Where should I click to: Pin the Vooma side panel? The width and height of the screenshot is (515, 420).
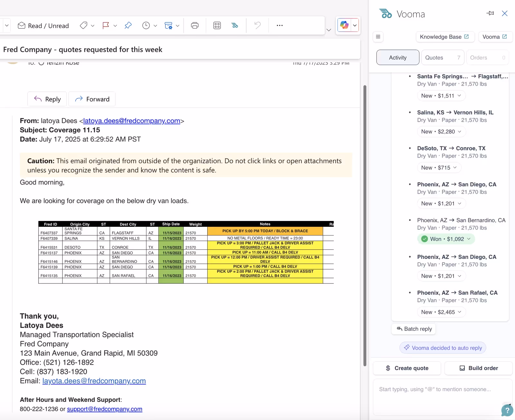[x=490, y=13]
